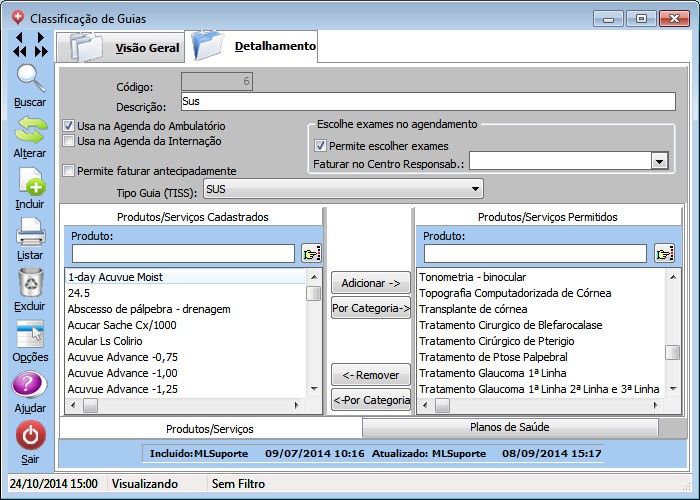Open the Opções icon in sidebar
The image size is (700, 500).
[x=30, y=334]
